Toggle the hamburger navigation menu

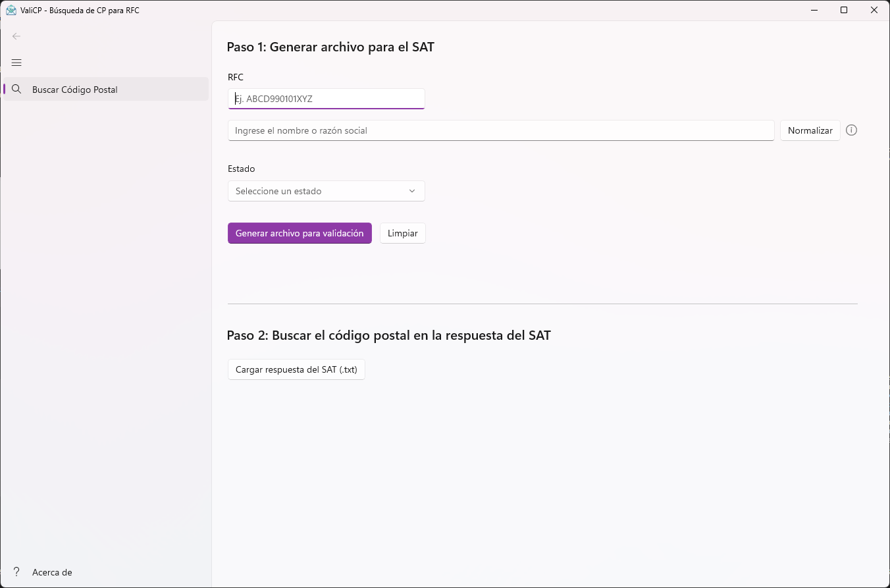click(x=16, y=63)
